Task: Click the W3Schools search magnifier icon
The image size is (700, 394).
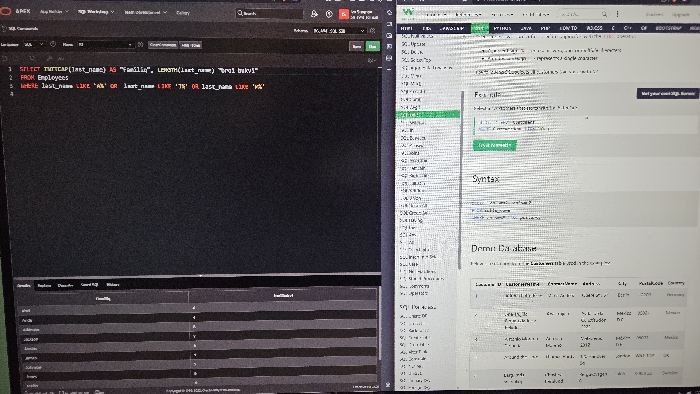Action: (604, 14)
